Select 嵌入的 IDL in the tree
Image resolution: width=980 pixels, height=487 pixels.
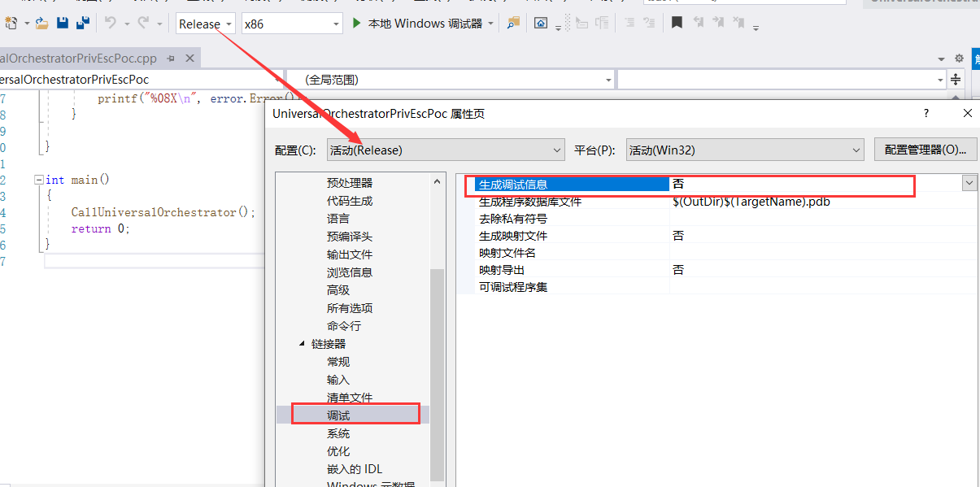coord(355,469)
